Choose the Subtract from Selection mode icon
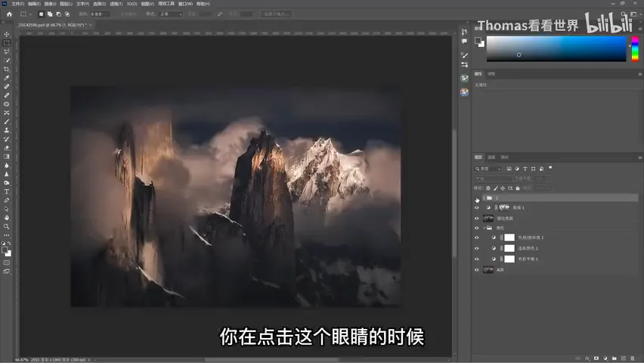The width and height of the screenshot is (644, 363). click(x=59, y=14)
